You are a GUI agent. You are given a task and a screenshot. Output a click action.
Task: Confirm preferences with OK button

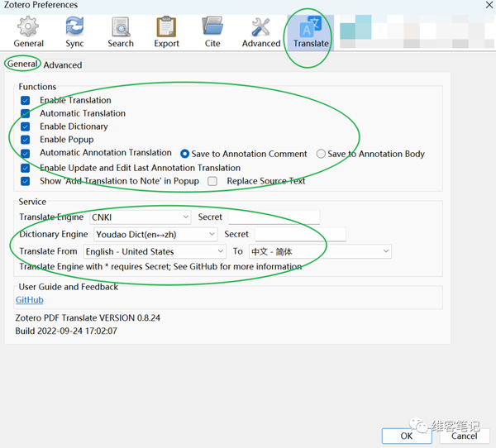point(407,436)
